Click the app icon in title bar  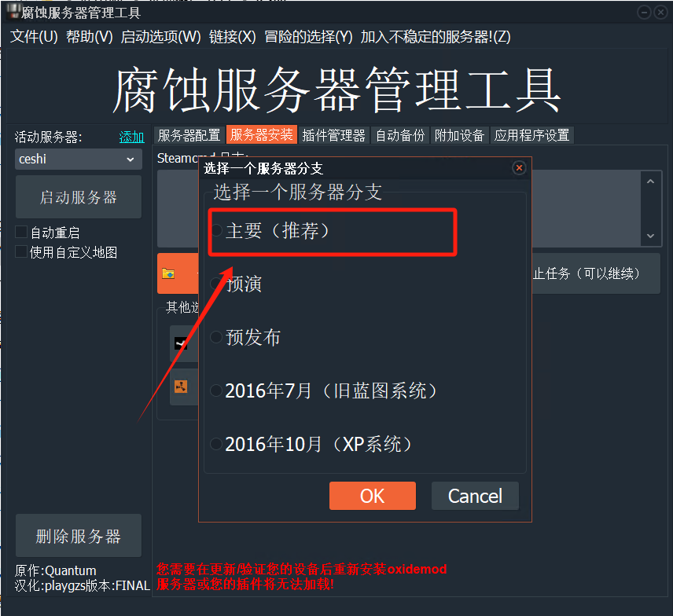(13, 12)
